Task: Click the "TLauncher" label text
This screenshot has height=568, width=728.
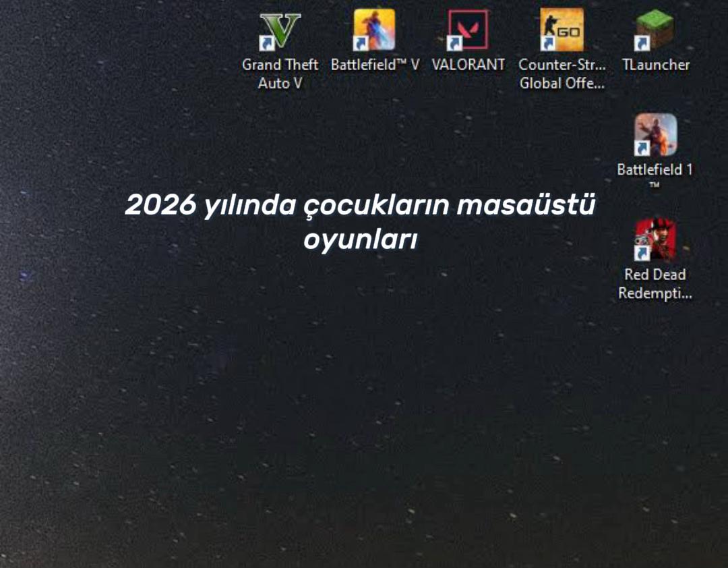Action: point(656,65)
